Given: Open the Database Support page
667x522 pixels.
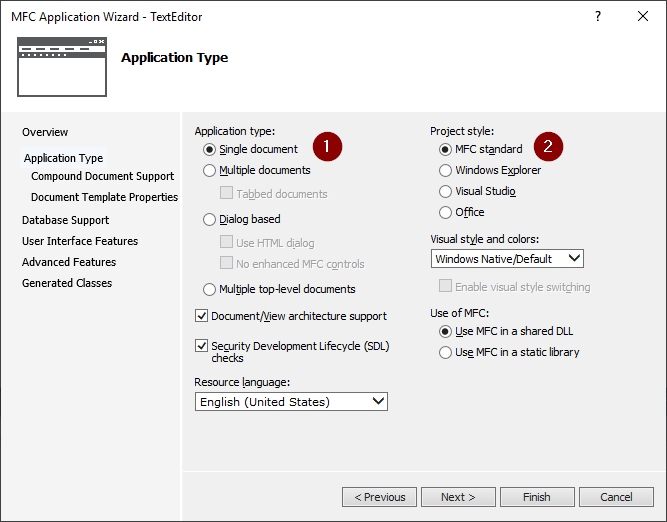Looking at the screenshot, I should pyautogui.click(x=65, y=220).
